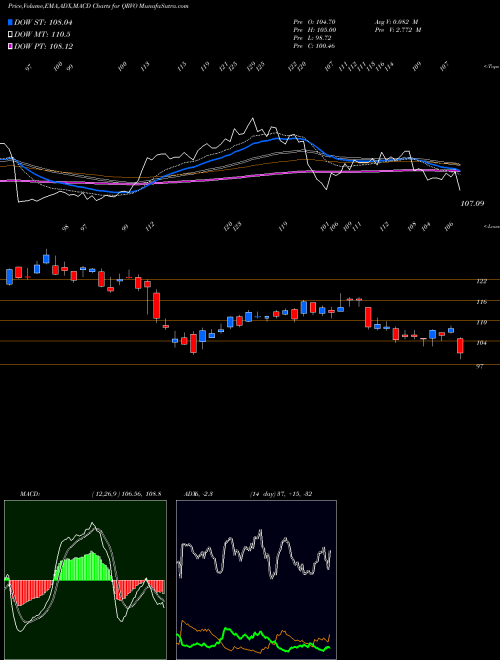Click the blue DOW ST legend swatch

[10, 23]
